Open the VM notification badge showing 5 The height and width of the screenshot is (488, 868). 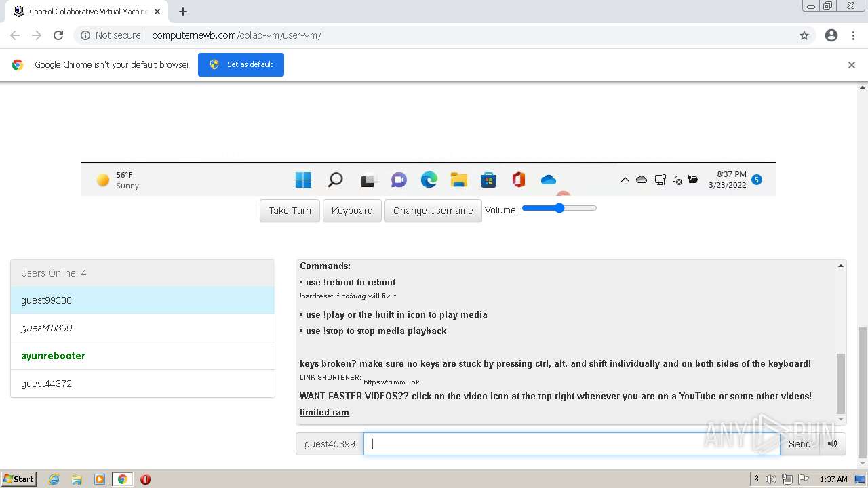[757, 180]
